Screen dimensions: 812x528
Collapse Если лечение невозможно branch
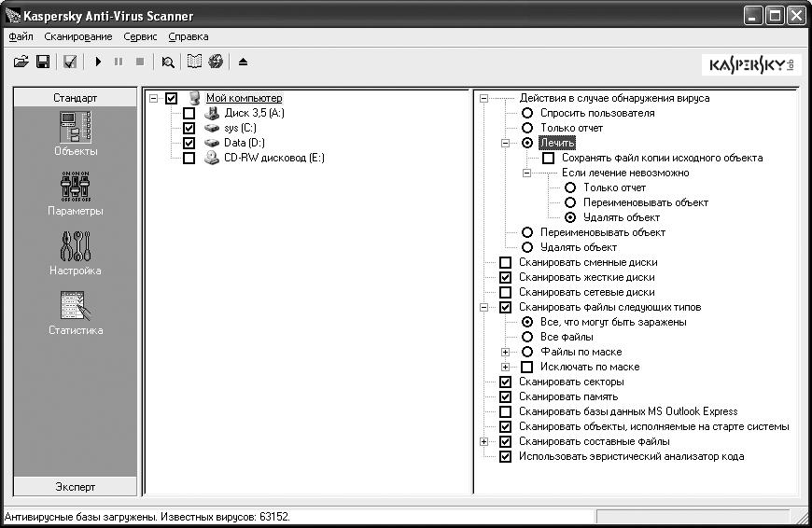coord(526,173)
